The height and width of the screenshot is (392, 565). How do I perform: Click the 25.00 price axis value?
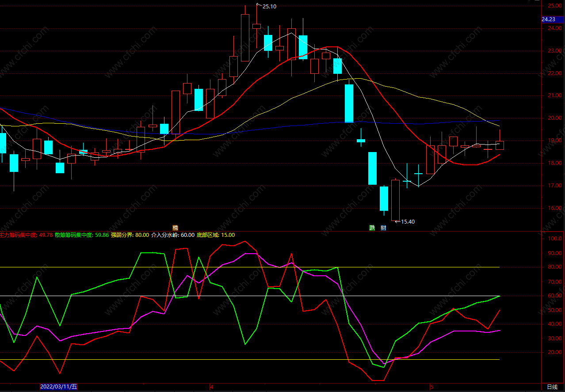(x=554, y=6)
